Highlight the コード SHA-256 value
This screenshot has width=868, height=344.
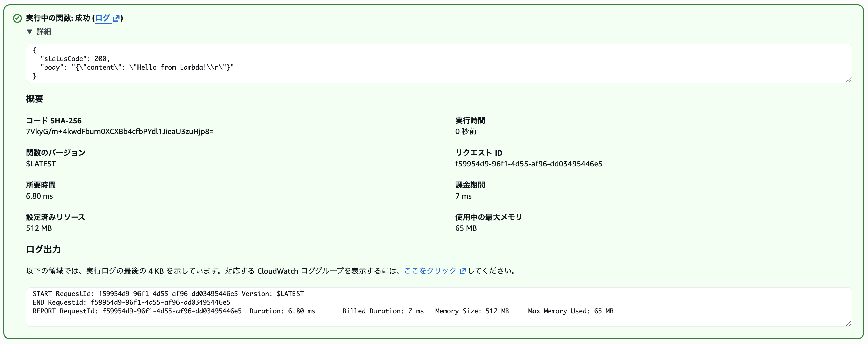click(120, 131)
